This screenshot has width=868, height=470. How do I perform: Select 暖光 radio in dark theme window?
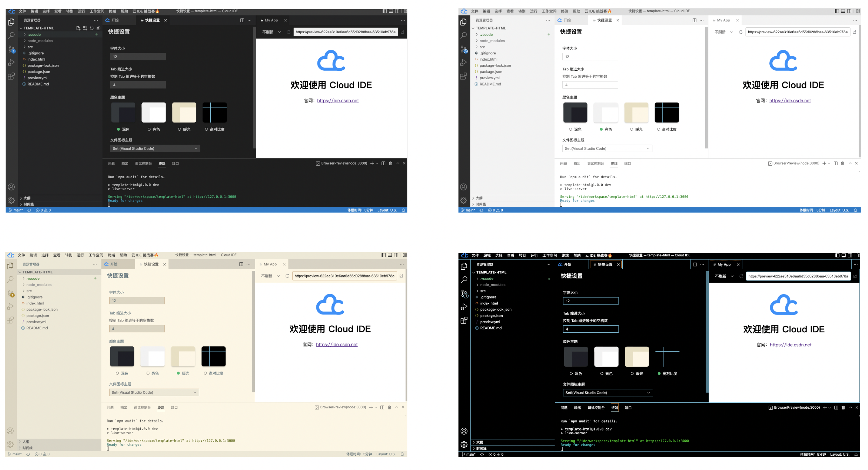pos(180,130)
